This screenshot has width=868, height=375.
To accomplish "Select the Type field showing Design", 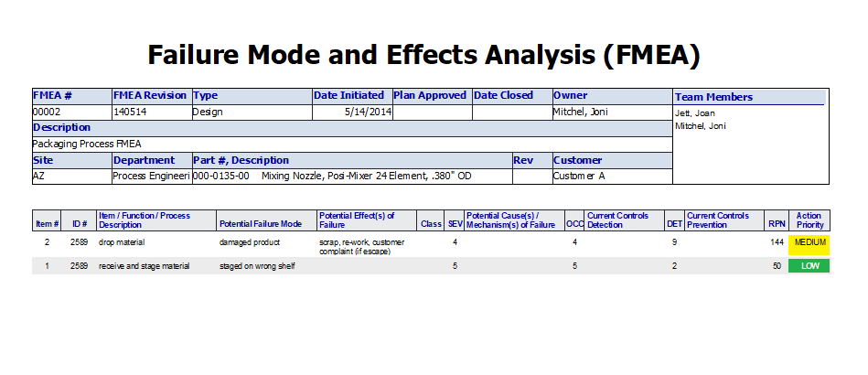I will [208, 112].
